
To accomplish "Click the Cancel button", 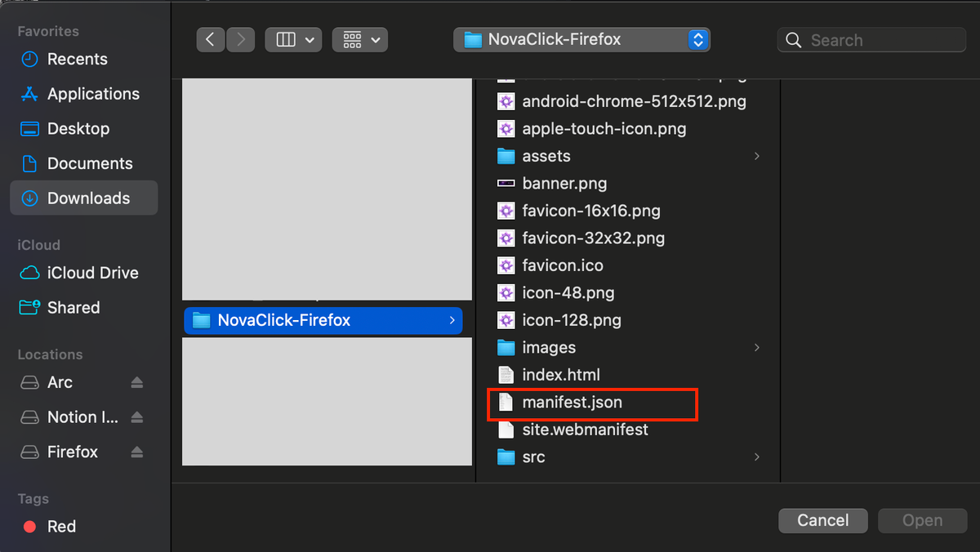I will pyautogui.click(x=822, y=520).
